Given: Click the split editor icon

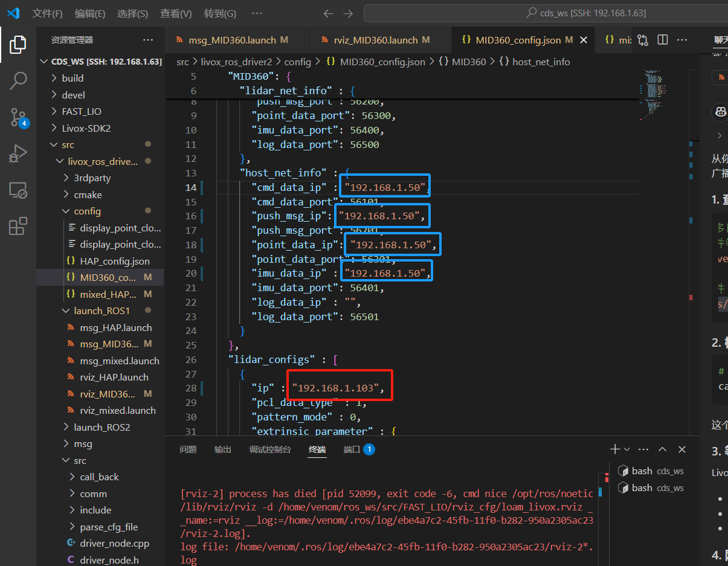Looking at the screenshot, I should pyautogui.click(x=663, y=40).
